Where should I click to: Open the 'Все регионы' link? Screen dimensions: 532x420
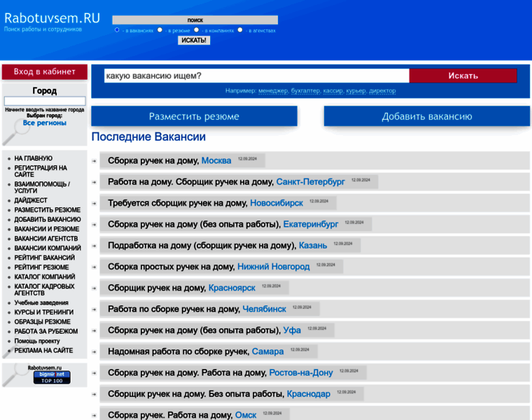(44, 122)
